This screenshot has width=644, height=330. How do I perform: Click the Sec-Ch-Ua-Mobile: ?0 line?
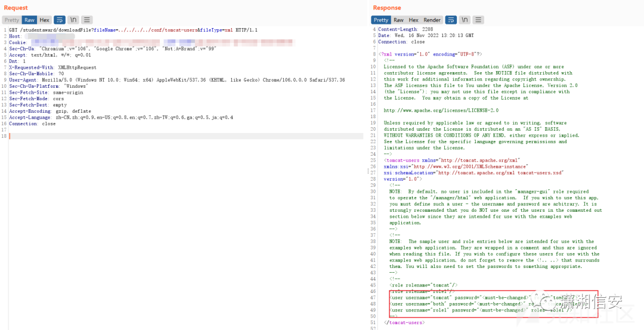point(36,73)
